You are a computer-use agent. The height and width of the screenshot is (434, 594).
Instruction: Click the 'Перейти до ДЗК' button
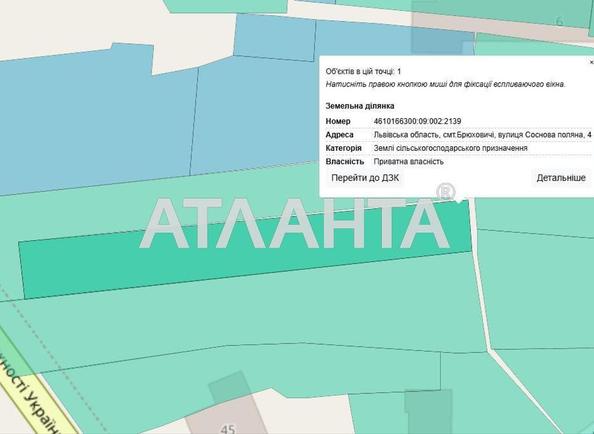coord(365,178)
